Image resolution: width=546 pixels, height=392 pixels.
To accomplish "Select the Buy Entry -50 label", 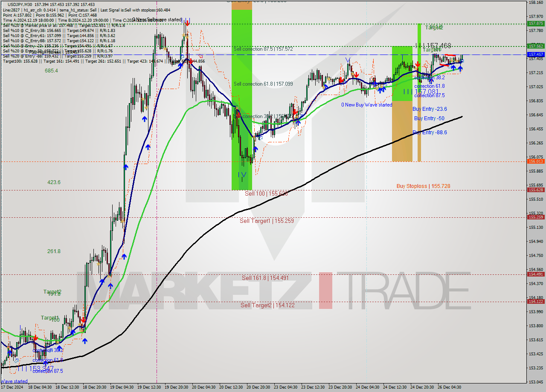I will [429, 118].
